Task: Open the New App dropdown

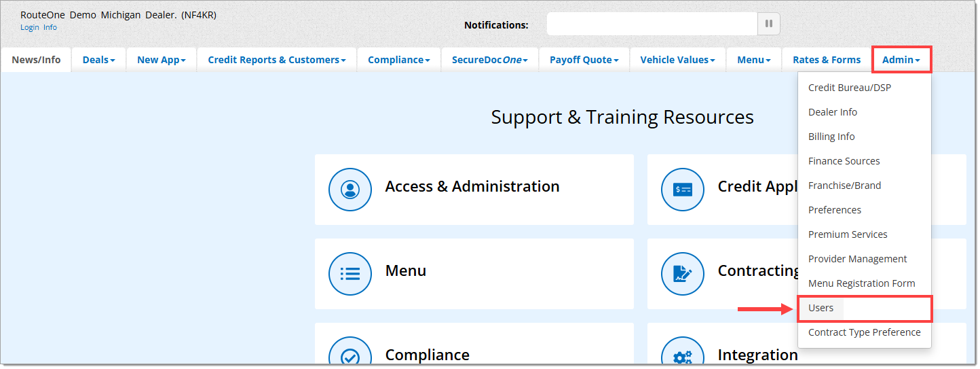Action: 161,60
